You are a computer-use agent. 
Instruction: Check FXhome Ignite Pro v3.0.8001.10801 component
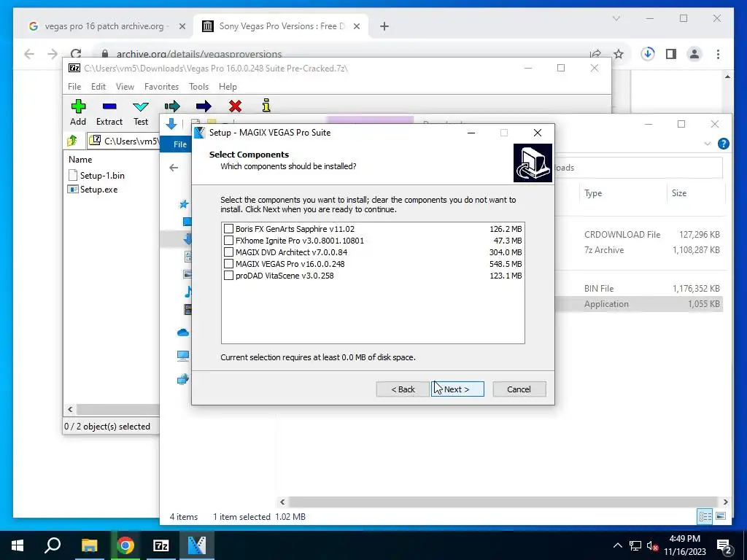pyautogui.click(x=228, y=241)
